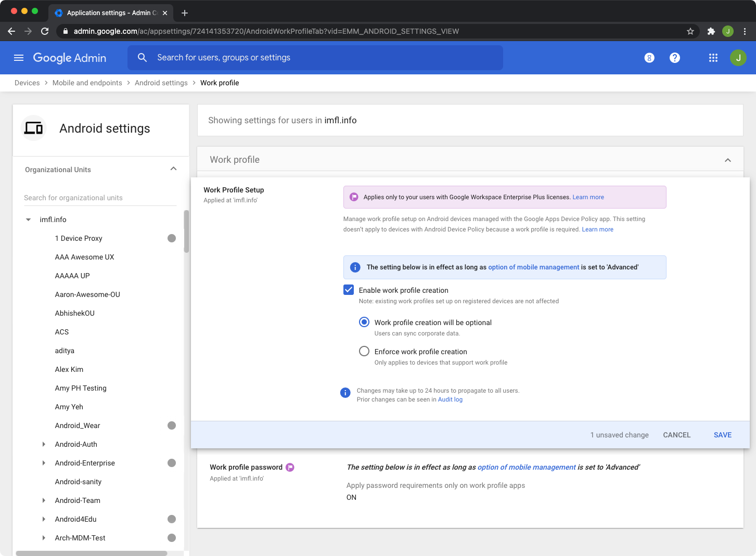Click the gray dot beside 1 Device Proxy

coord(172,238)
